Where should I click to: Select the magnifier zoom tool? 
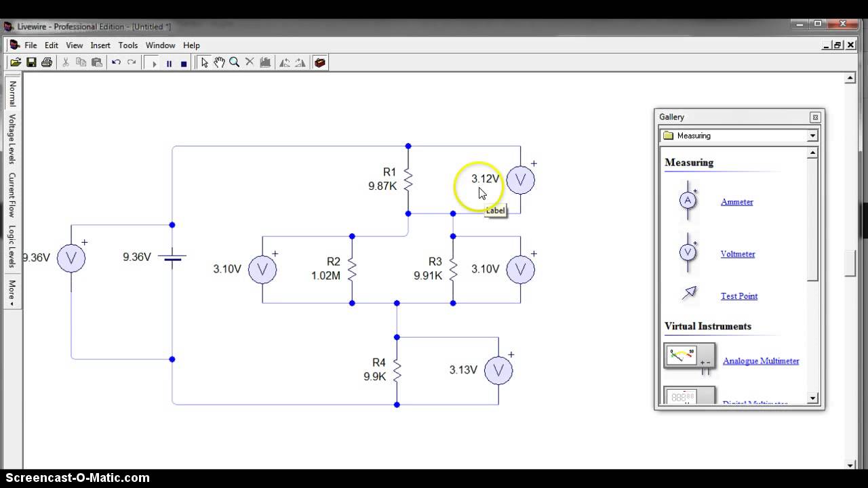pyautogui.click(x=235, y=62)
